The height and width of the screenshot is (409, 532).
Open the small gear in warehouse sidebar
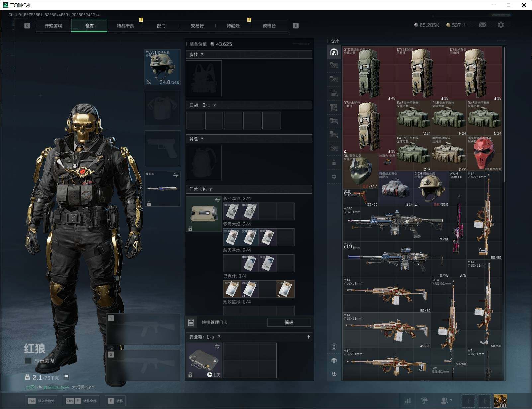pyautogui.click(x=334, y=177)
